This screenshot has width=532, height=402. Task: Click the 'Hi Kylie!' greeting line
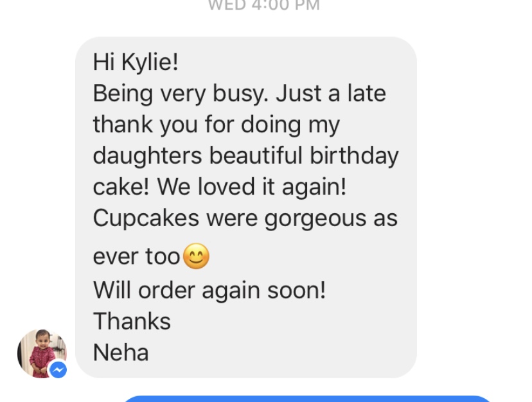click(x=136, y=62)
